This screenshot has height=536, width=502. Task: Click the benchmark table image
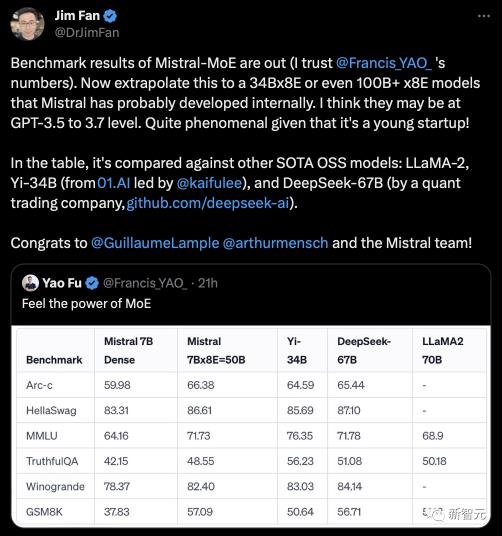tap(251, 426)
